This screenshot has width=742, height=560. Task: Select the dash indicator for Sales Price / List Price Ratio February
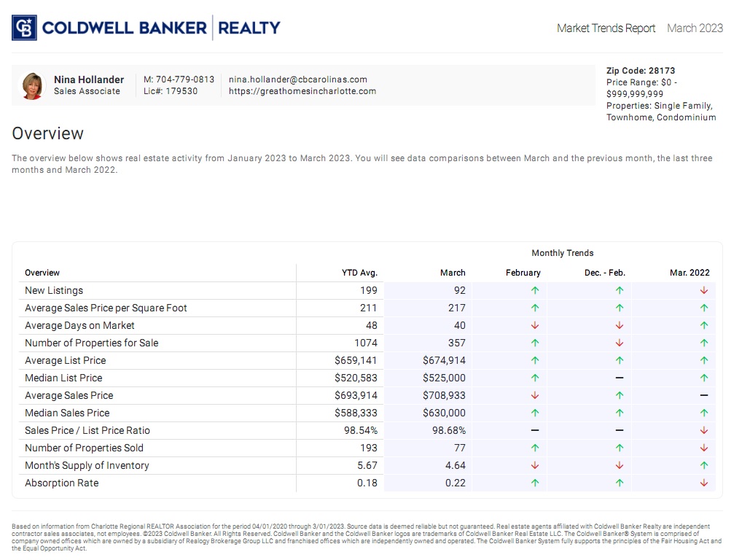(x=534, y=430)
